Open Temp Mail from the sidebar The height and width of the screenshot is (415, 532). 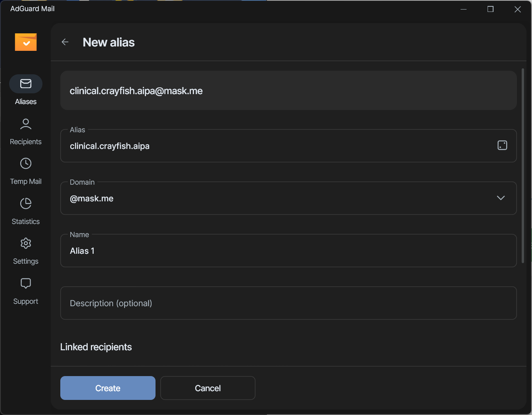26,171
